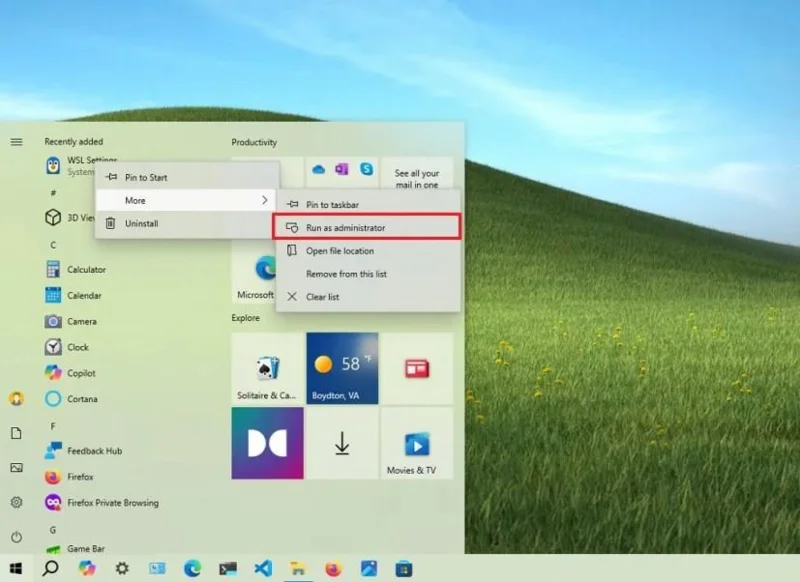Click the OneNote icon in Productivity tile
Screen dimensions: 800x582
pos(342,169)
